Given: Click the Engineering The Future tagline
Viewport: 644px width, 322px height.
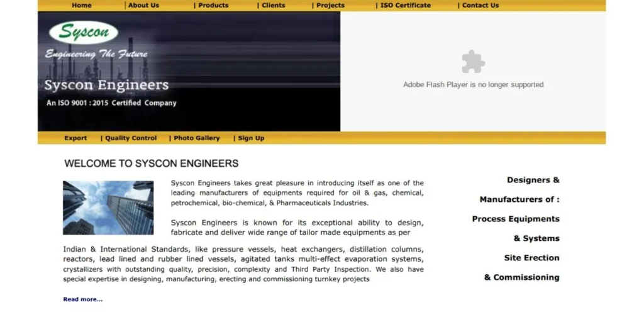Looking at the screenshot, I should 96,55.
